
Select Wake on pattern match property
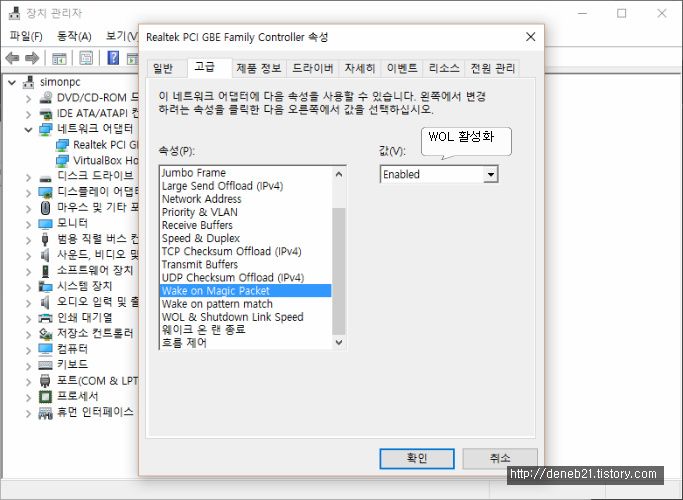pos(245,304)
